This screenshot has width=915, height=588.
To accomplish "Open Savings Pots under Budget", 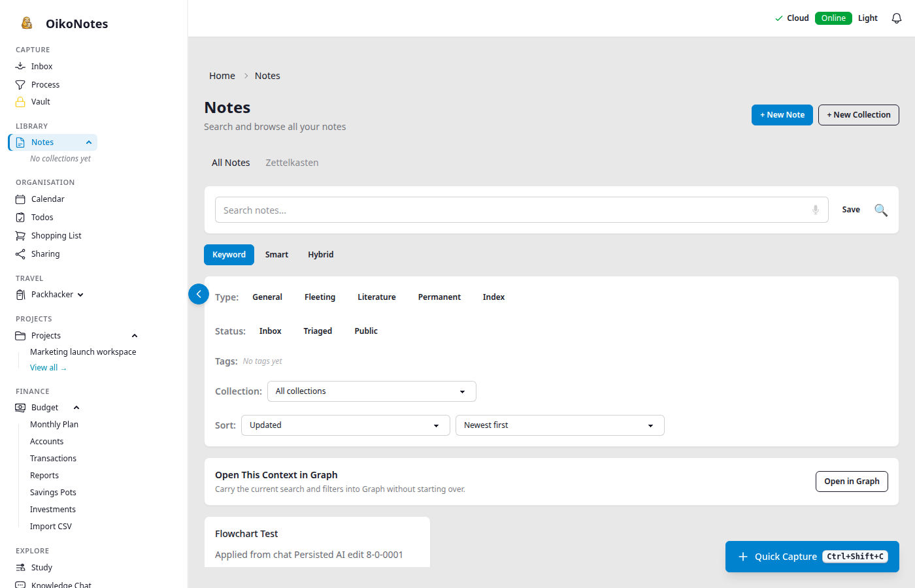I will tap(53, 493).
